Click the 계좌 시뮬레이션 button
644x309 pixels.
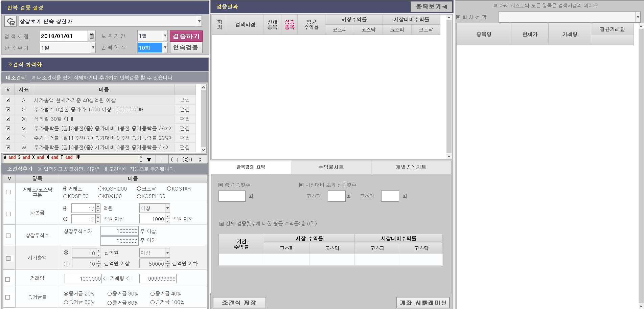point(423,303)
